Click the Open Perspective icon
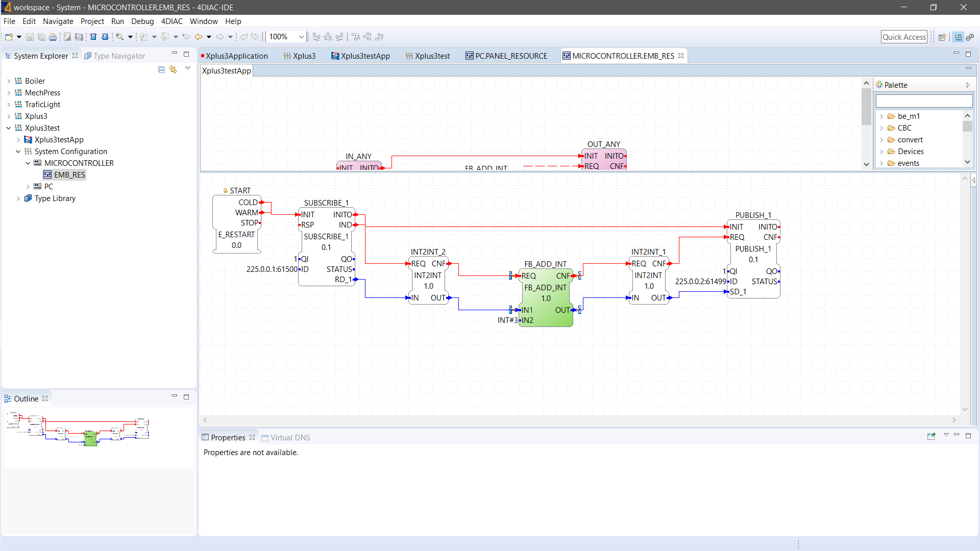This screenshot has width=980, height=551. (x=942, y=37)
